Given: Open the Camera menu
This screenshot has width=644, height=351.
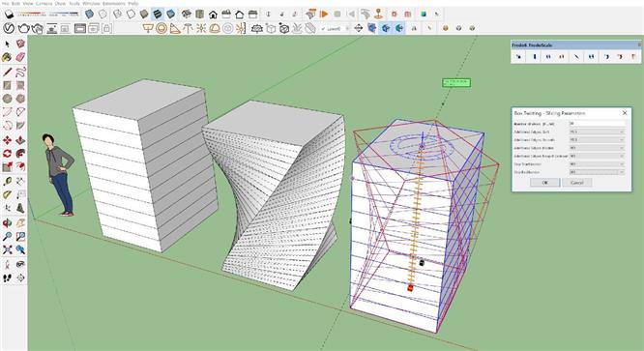Looking at the screenshot, I should click(x=44, y=3).
